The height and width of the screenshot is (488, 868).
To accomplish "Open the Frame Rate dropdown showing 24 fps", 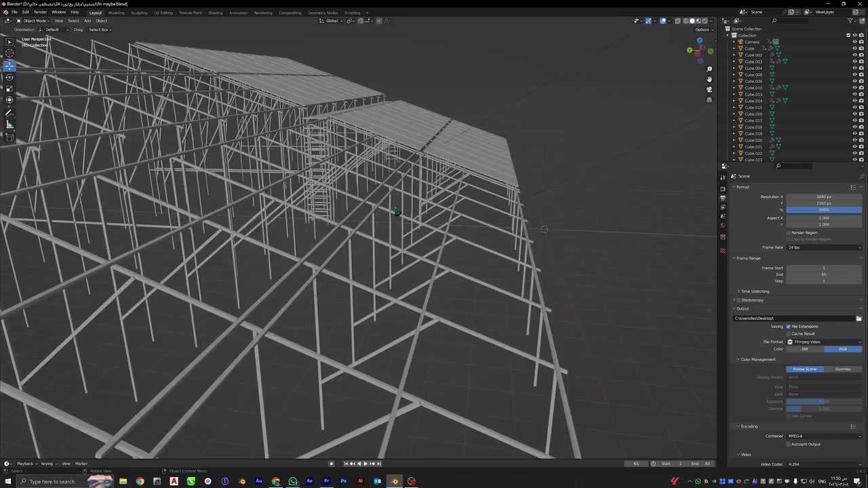I will click(824, 247).
